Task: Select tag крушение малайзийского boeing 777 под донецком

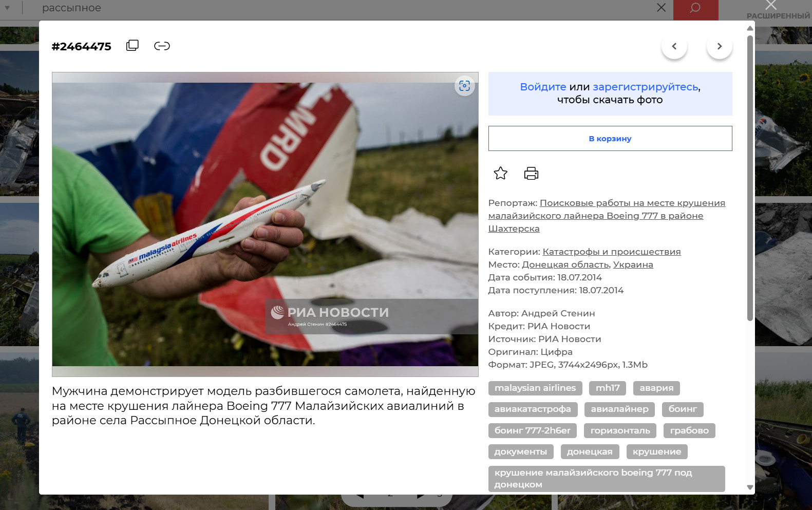Action: click(607, 479)
